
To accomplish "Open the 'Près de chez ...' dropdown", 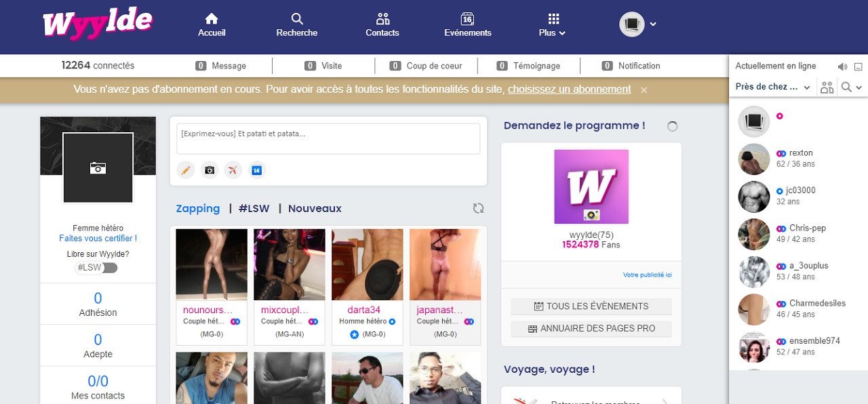I will (x=772, y=87).
